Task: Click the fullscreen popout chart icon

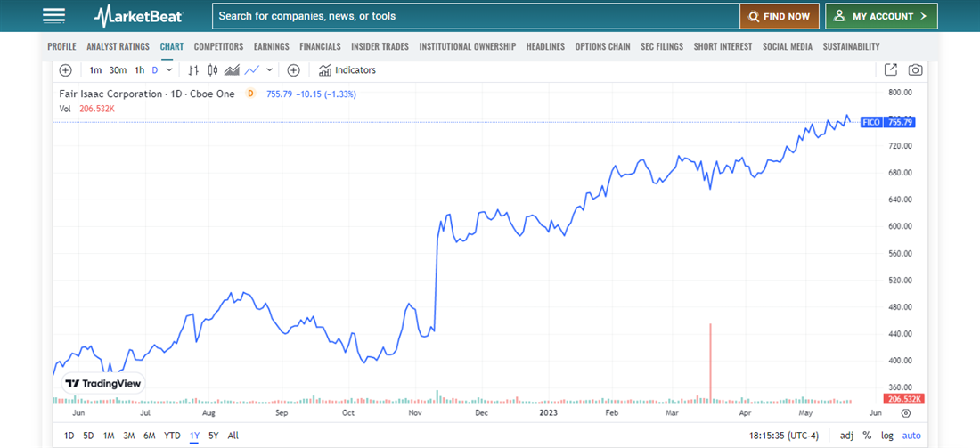Action: (x=891, y=70)
